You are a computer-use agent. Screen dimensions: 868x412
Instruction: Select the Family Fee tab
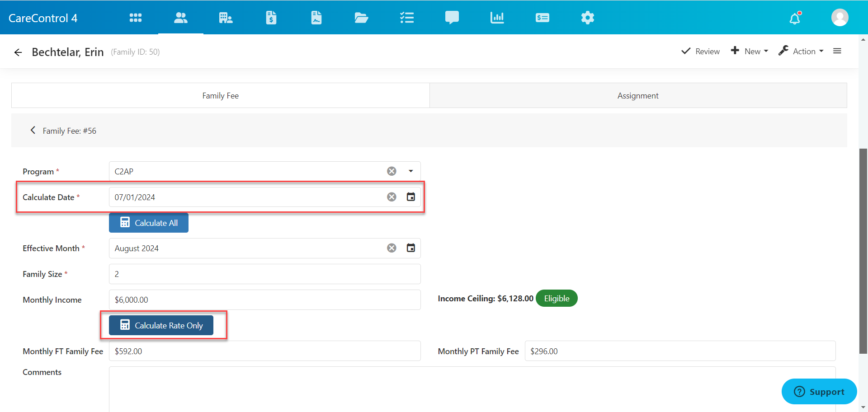pos(220,96)
